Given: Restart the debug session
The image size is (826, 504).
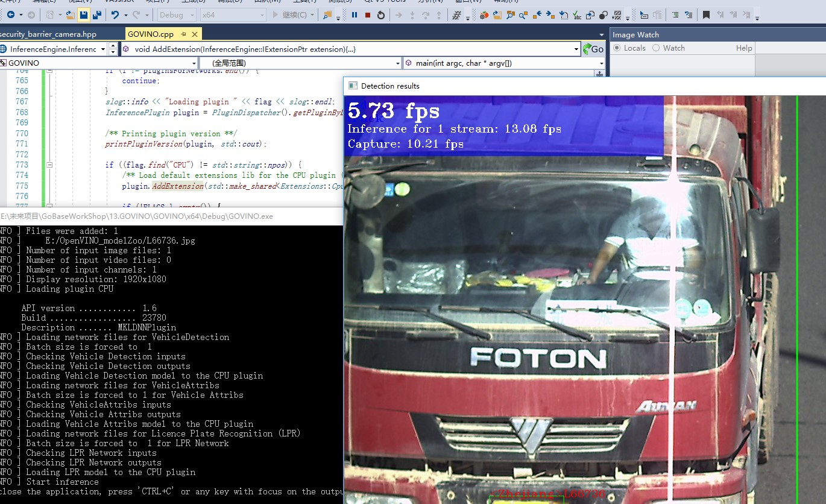Looking at the screenshot, I should 381,14.
